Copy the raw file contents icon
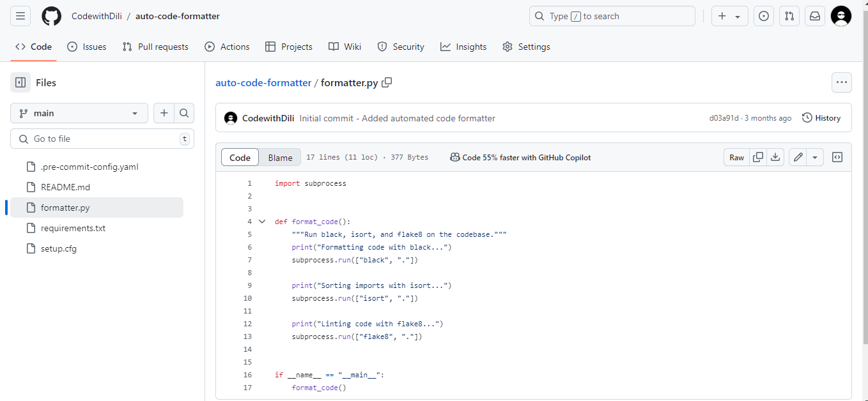Screen dimensions: 868x401 pyautogui.click(x=758, y=156)
